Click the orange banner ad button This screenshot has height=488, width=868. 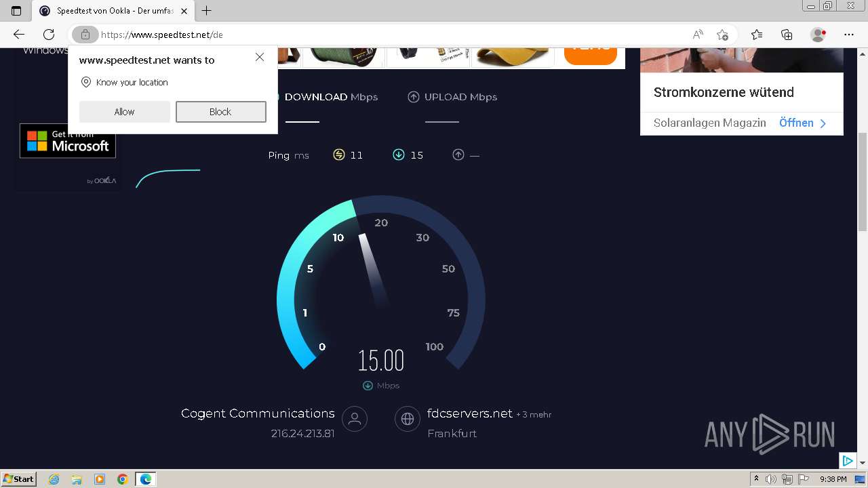[591, 56]
